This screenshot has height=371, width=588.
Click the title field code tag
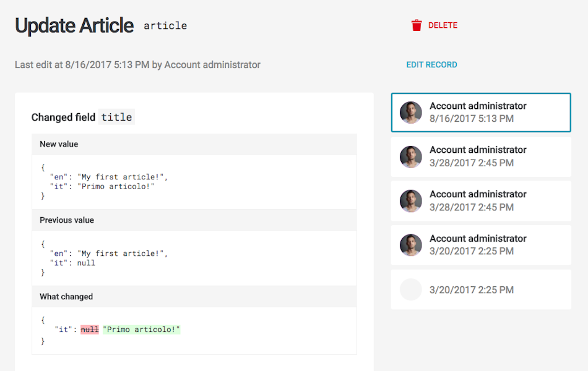[x=116, y=117]
